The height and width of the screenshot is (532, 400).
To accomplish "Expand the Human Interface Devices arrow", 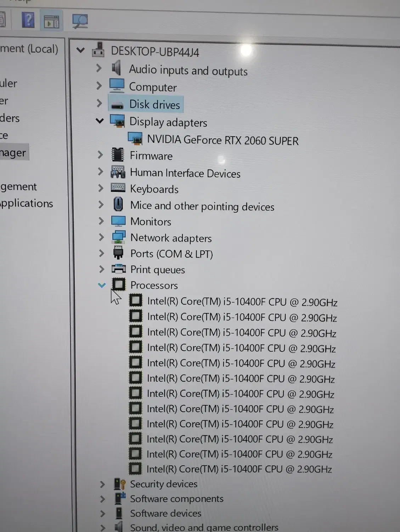I will [x=101, y=172].
